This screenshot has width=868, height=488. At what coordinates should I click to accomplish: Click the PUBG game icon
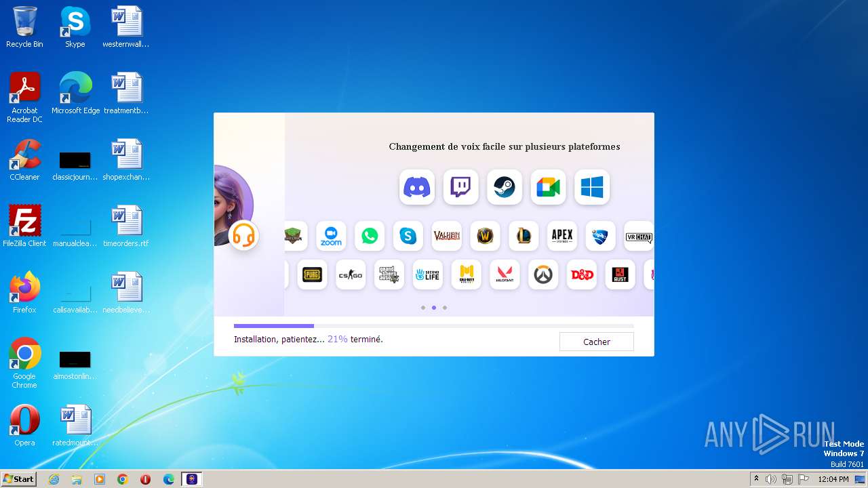[x=312, y=274]
